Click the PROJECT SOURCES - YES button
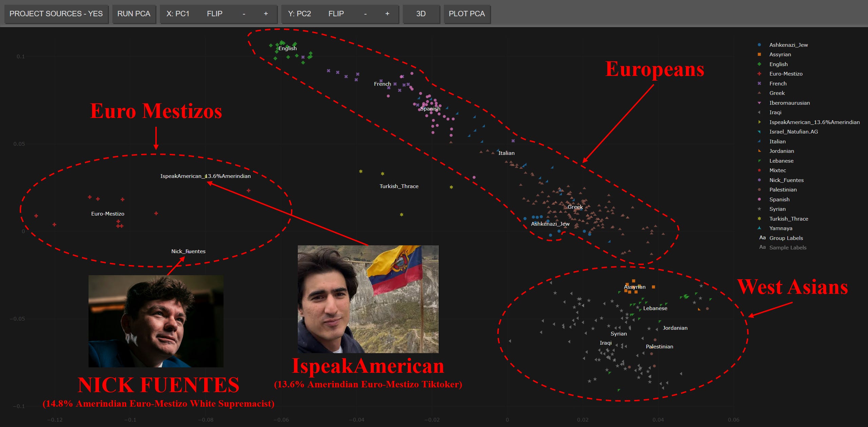This screenshot has width=868, height=427. [56, 14]
